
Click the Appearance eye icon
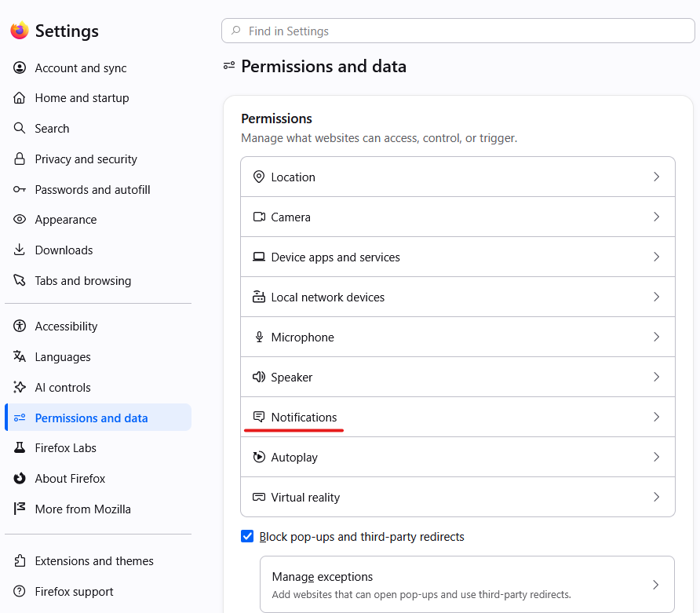[19, 219]
